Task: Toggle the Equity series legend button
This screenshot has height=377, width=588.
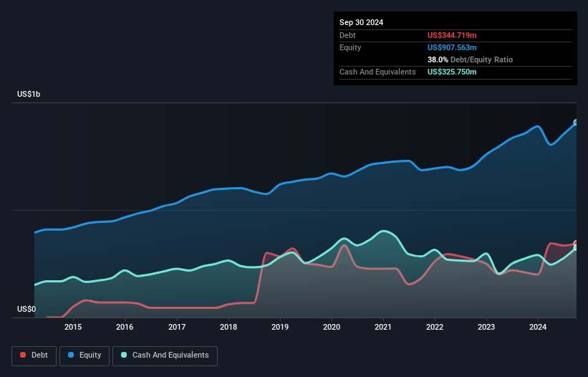Action: click(85, 355)
